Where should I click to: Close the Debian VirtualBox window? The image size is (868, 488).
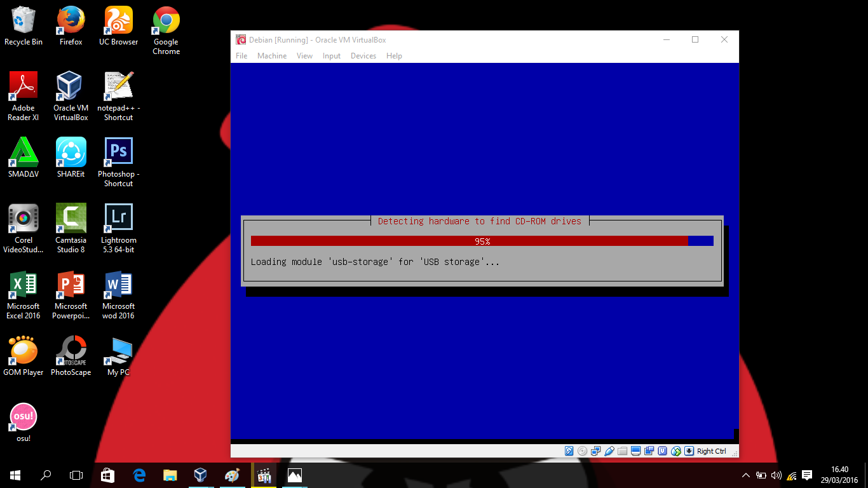pos(724,39)
